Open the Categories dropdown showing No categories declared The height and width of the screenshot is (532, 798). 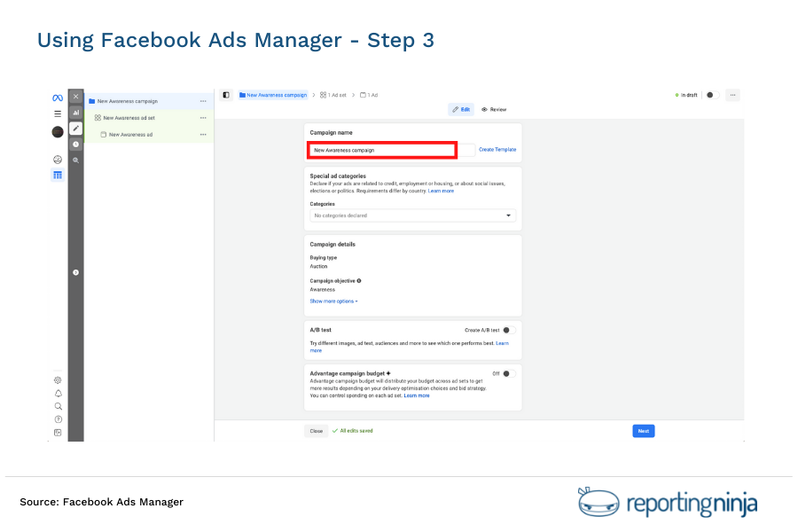[412, 215]
